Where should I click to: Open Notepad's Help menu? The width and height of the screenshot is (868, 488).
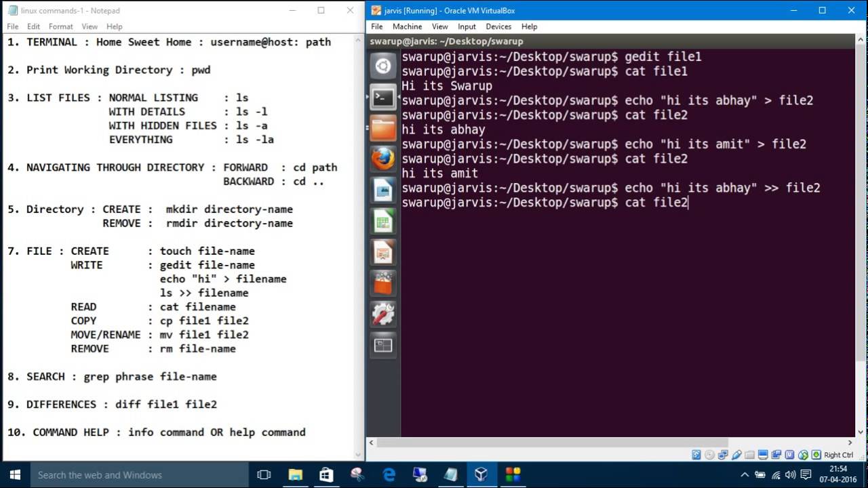pos(114,26)
